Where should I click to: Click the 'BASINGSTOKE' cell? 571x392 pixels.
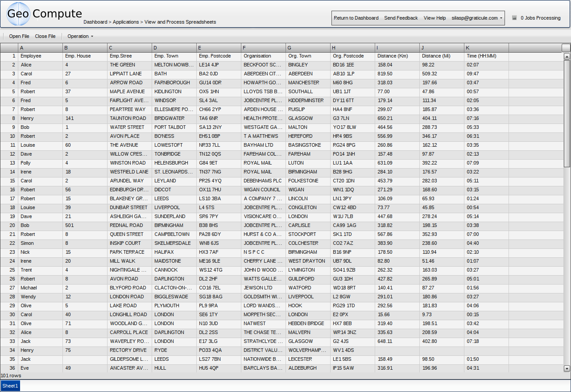point(308,145)
